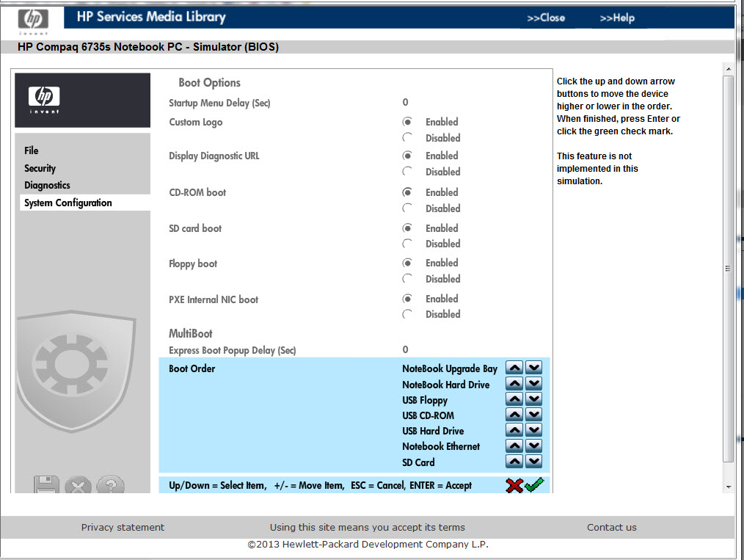
Task: Click the MultiBoot section heading
Action: coord(190,334)
